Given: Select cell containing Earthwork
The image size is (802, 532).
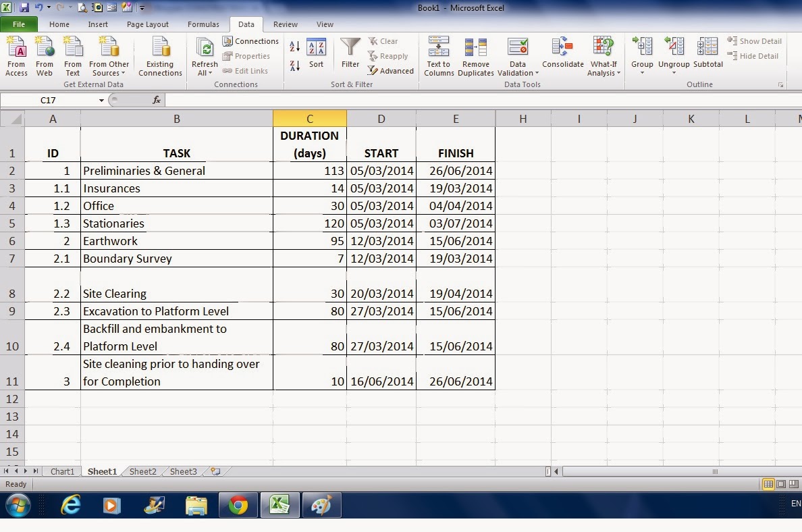Looking at the screenshot, I should [x=176, y=241].
